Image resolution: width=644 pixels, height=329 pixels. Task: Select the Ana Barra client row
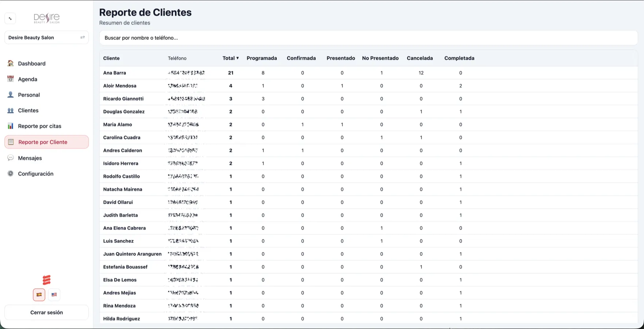click(368, 73)
